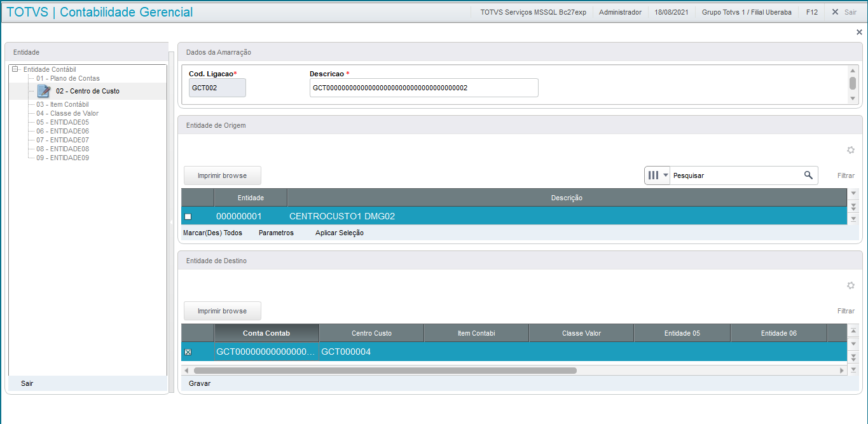Click Imprimir browse in Entidade de Origem

point(223,175)
